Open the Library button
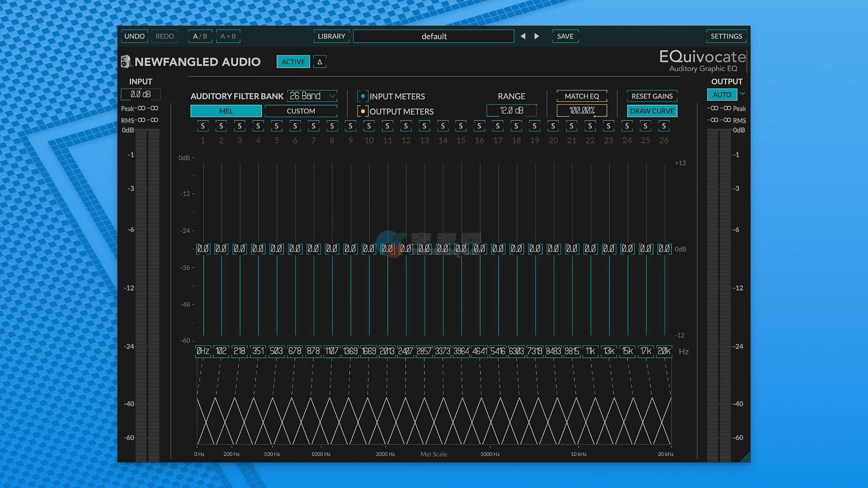868x488 pixels. pyautogui.click(x=331, y=36)
